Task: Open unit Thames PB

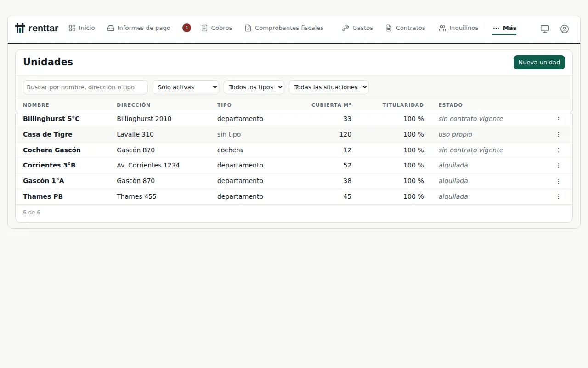Action: pyautogui.click(x=43, y=197)
